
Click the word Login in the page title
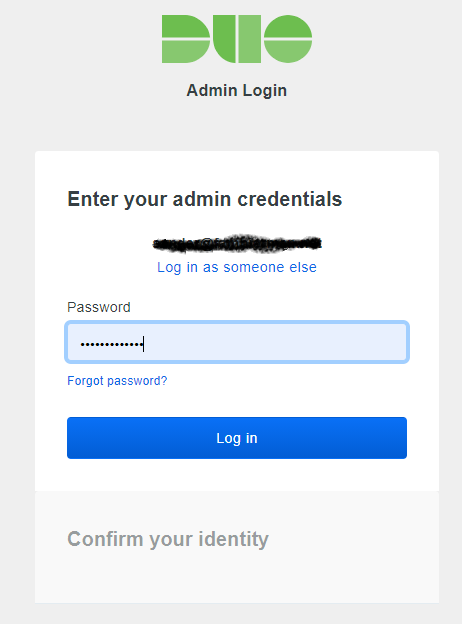[265, 91]
